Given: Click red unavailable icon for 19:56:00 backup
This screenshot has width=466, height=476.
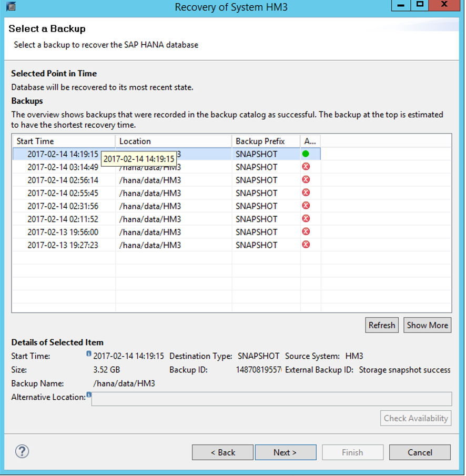Looking at the screenshot, I should 306,231.
